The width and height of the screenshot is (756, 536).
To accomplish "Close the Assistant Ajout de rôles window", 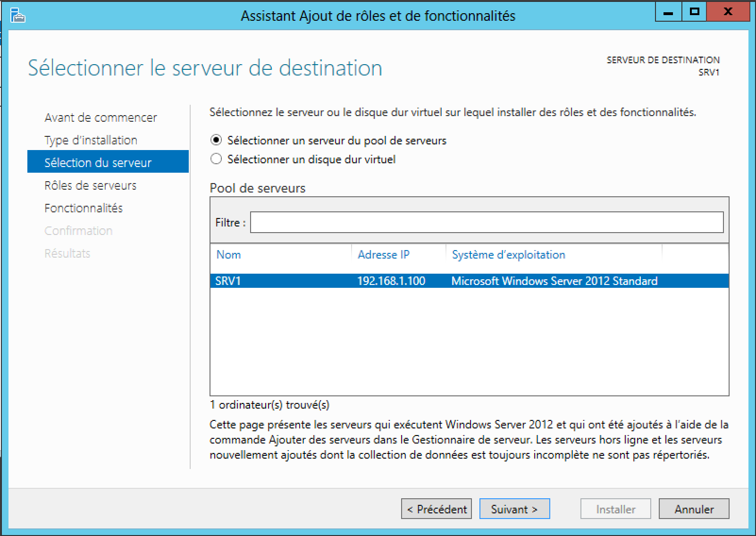I will [x=728, y=12].
